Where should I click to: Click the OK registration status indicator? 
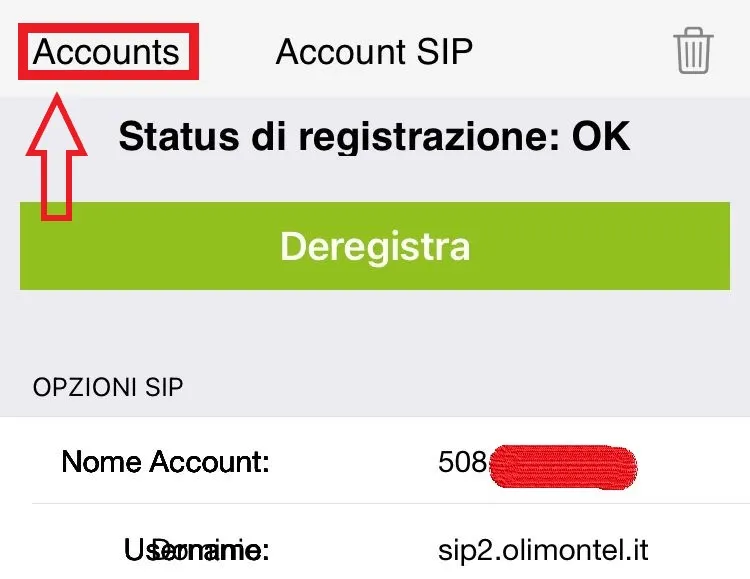pyautogui.click(x=601, y=137)
